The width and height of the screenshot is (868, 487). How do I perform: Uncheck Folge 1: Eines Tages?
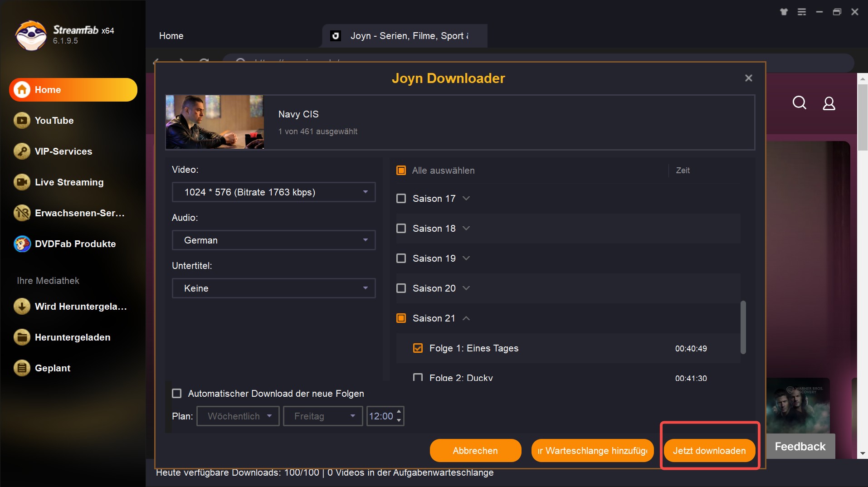click(x=418, y=348)
